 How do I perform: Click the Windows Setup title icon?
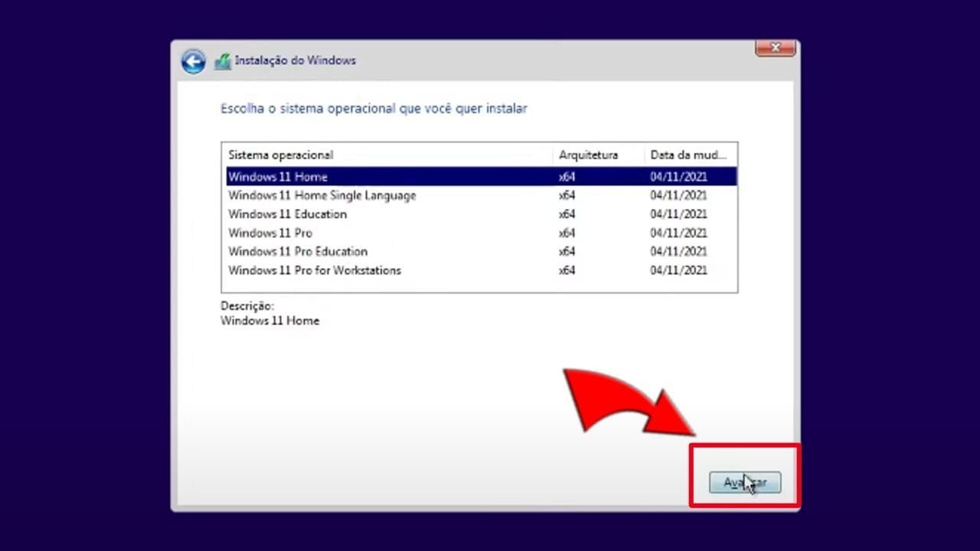pyautogui.click(x=223, y=61)
